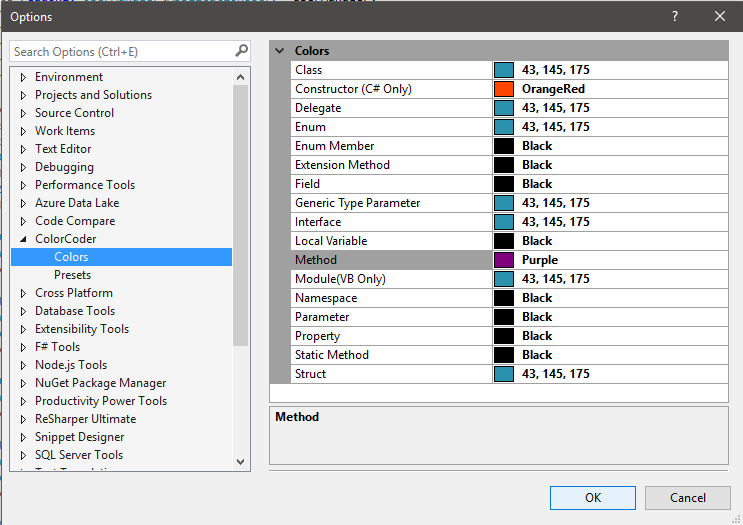
Task: Expand the Text Editor node
Action: pos(23,149)
